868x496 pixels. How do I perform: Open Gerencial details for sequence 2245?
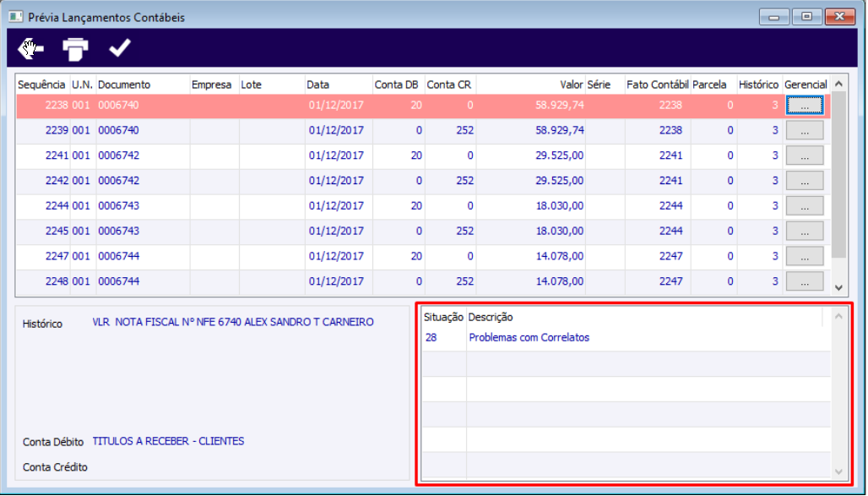(x=805, y=231)
